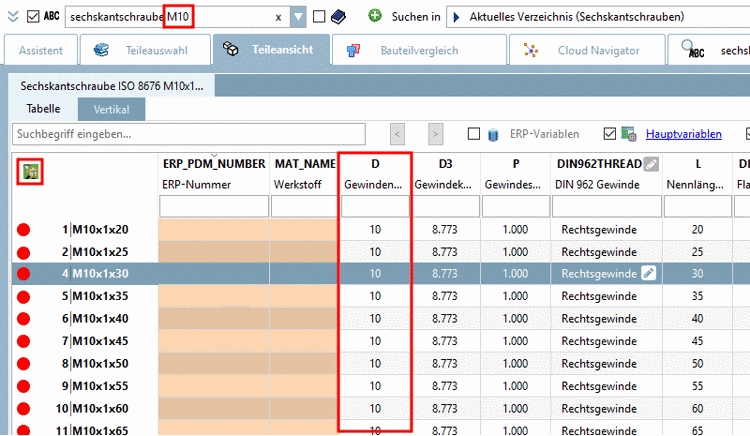
Task: Switch to Cloud Navigator tab
Action: 587,50
